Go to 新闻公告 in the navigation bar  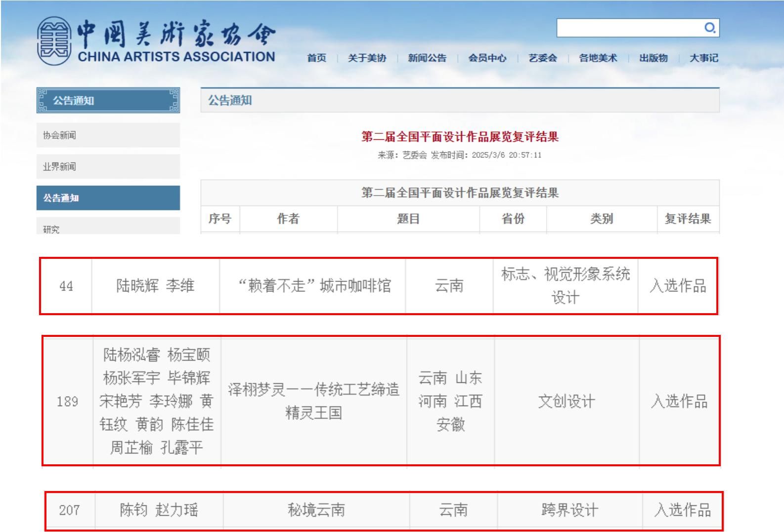pyautogui.click(x=427, y=58)
